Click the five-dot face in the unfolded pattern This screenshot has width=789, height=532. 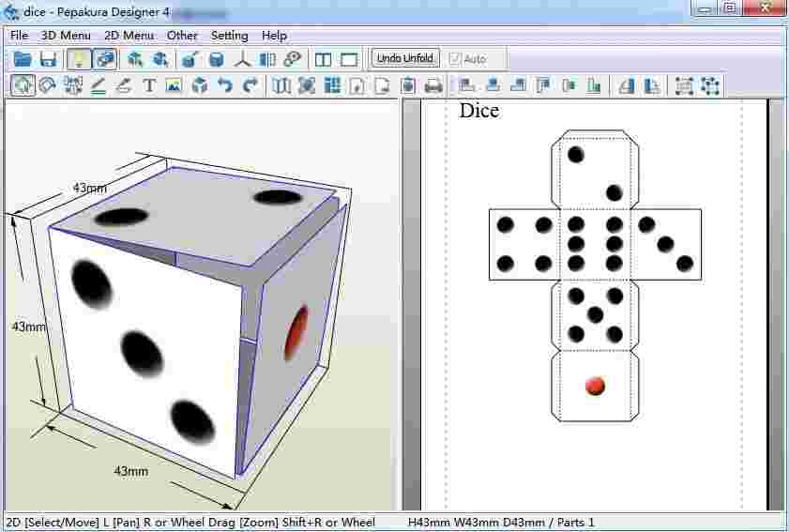[x=596, y=315]
